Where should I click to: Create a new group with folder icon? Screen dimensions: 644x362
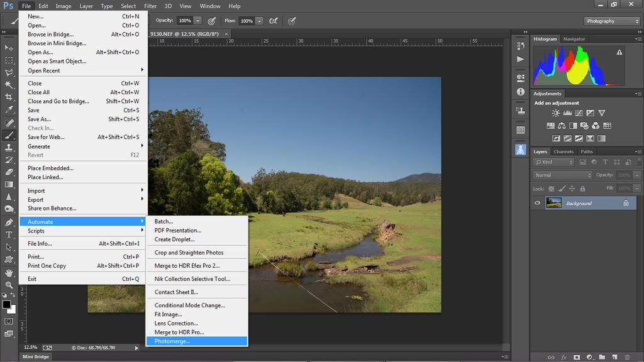point(602,357)
